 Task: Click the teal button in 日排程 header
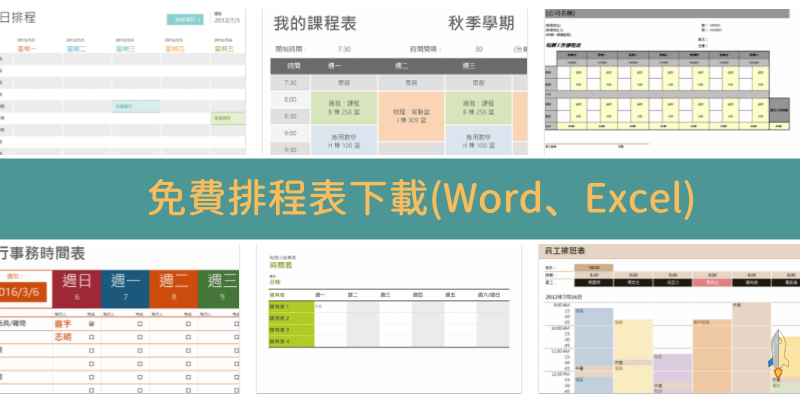pyautogui.click(x=185, y=18)
